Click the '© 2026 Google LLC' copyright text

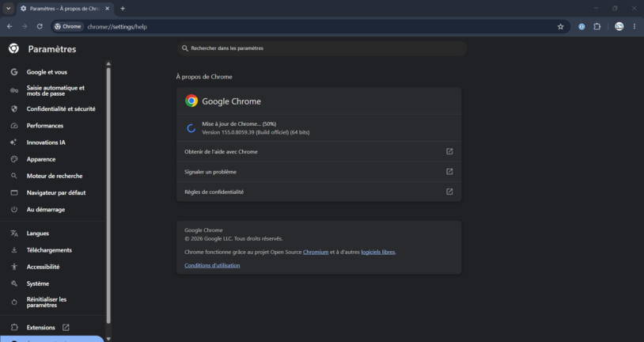point(233,239)
